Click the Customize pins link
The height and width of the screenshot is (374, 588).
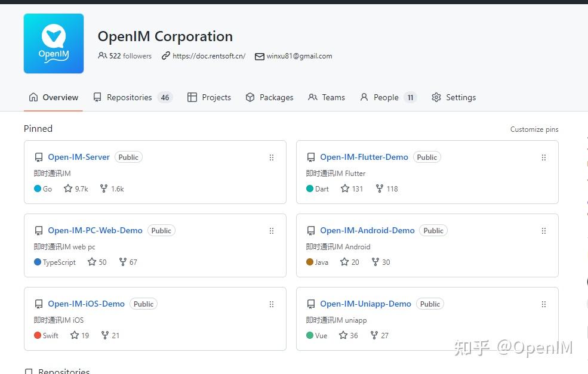click(x=534, y=129)
